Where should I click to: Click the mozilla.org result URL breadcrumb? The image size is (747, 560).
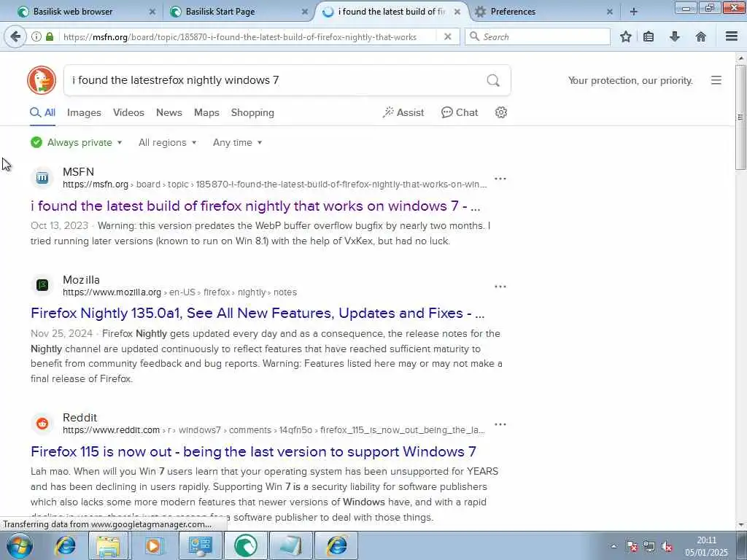coord(179,292)
